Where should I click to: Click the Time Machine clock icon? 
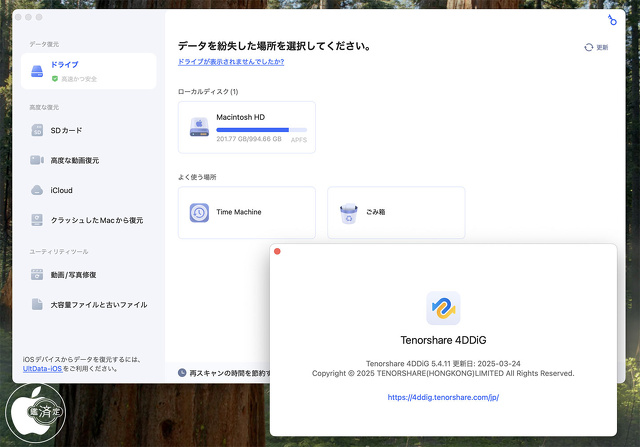tap(199, 212)
